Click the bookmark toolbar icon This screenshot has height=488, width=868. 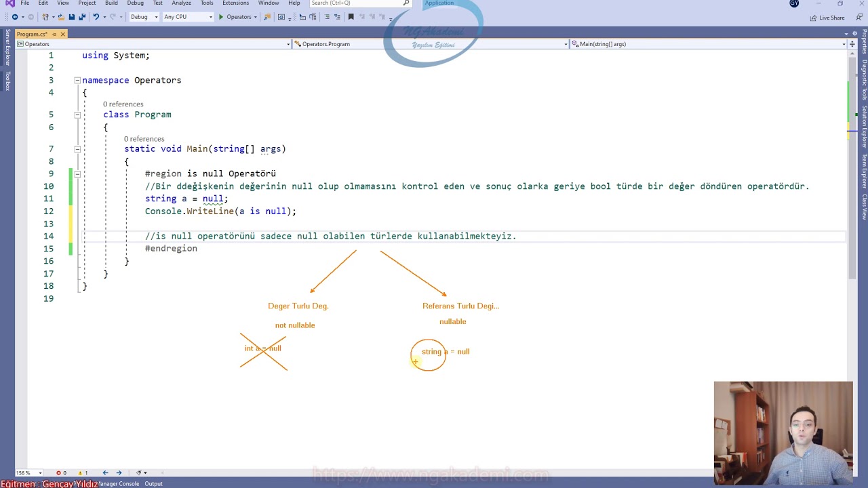(351, 17)
